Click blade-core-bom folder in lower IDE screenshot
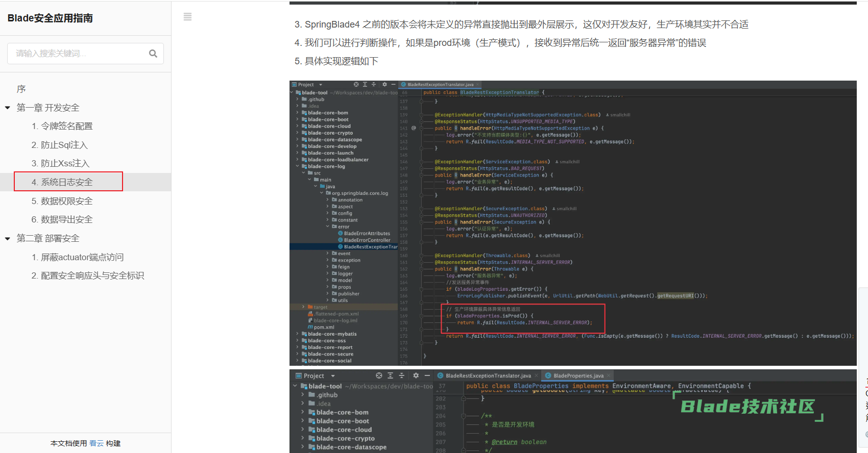This screenshot has width=868, height=453. click(x=342, y=412)
